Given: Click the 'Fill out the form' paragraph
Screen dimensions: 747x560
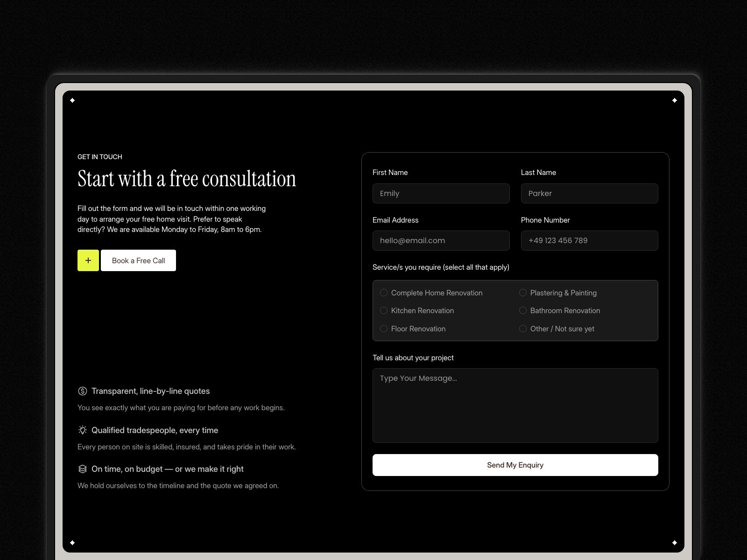Looking at the screenshot, I should [x=172, y=219].
